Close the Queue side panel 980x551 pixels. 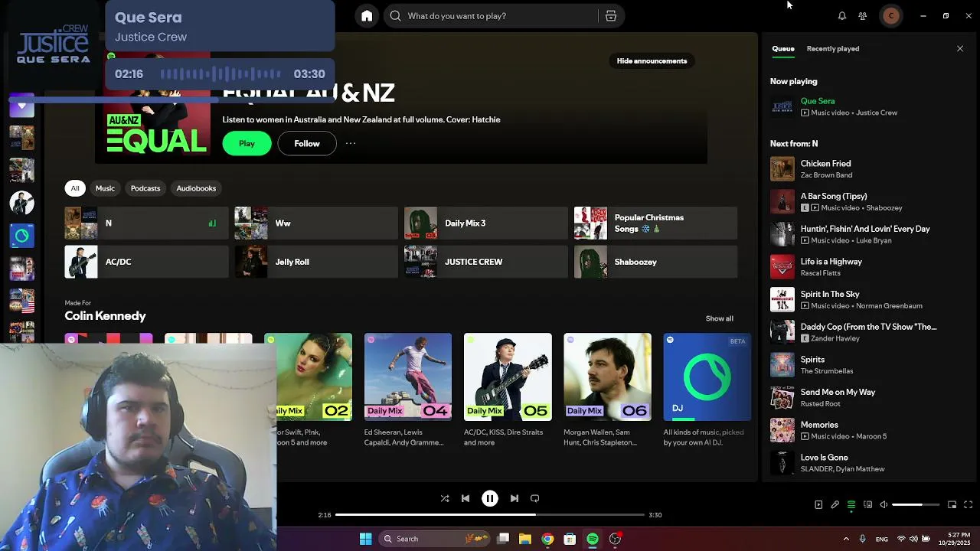click(960, 49)
